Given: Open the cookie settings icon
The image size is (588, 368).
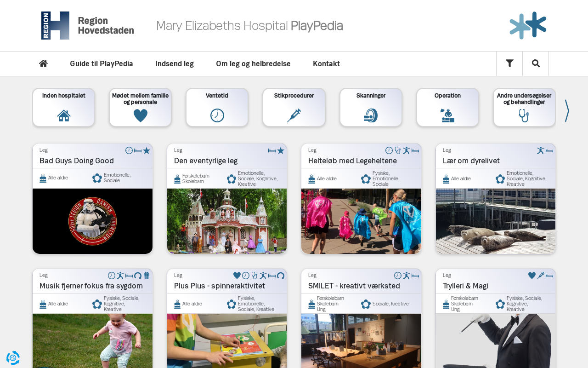Looking at the screenshot, I should [x=13, y=358].
